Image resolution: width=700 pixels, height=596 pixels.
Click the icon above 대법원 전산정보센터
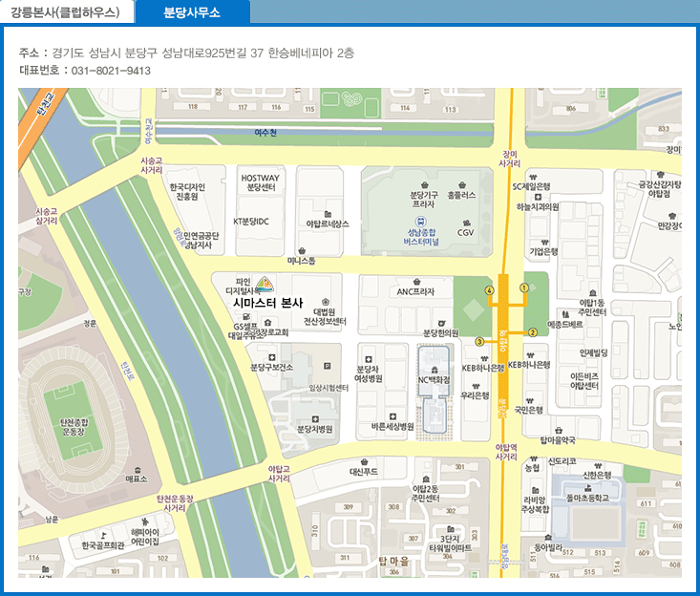(x=326, y=302)
